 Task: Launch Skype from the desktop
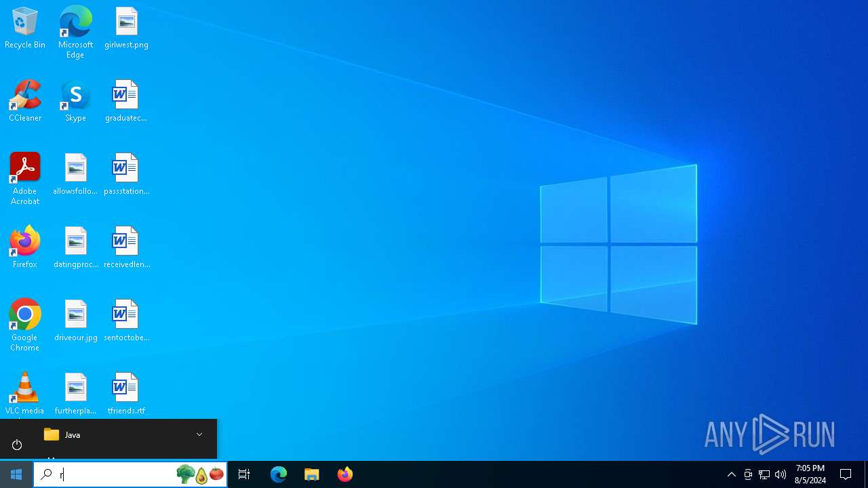pos(75,102)
